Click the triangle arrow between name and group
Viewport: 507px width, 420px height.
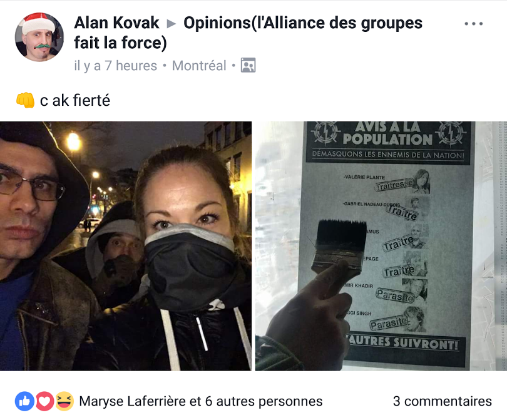pos(171,24)
